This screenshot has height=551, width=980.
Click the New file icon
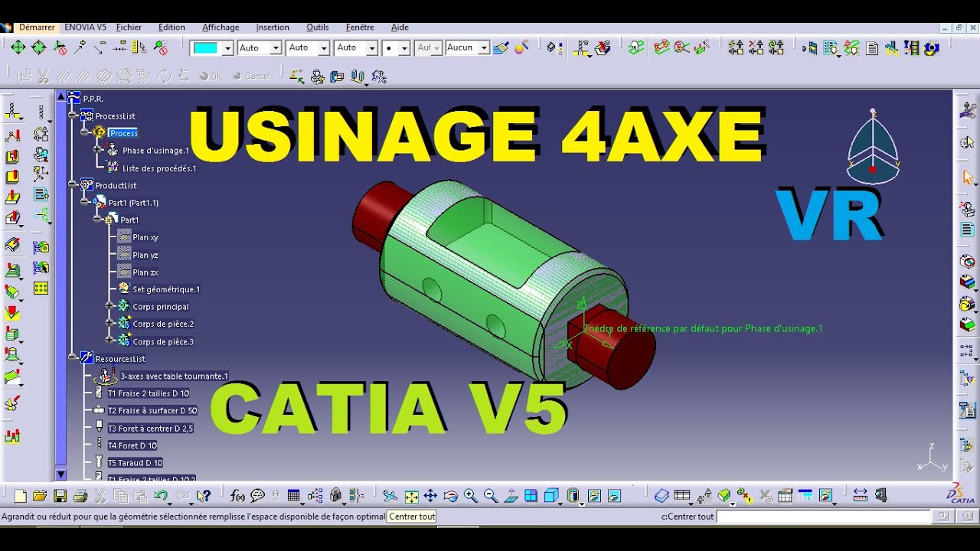point(21,496)
